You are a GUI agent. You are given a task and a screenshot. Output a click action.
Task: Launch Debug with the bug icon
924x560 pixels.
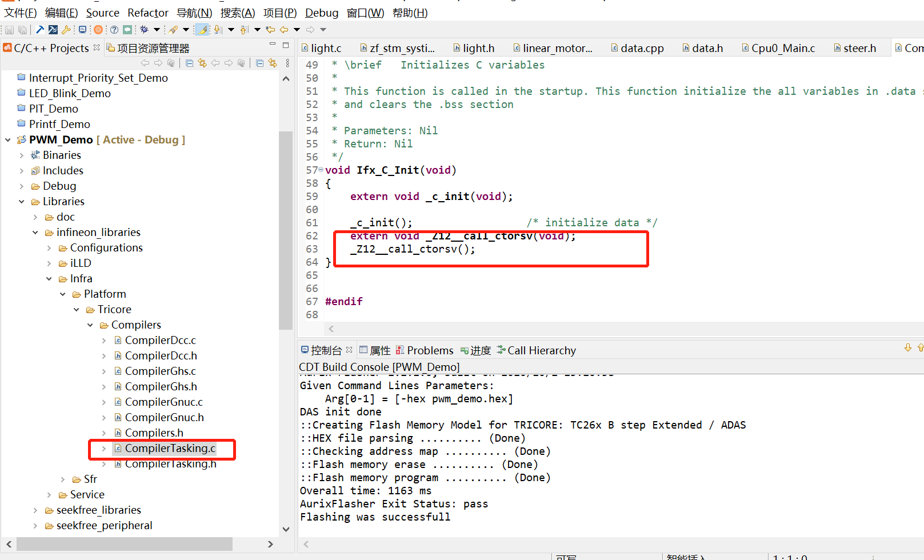144,30
